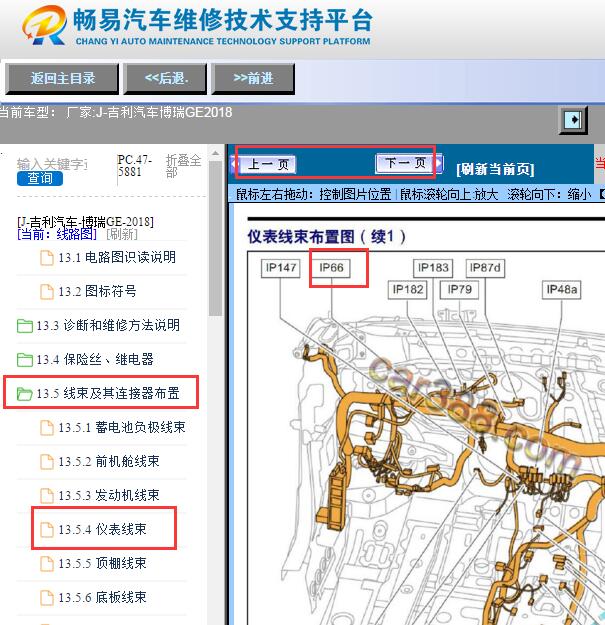Click connector label IP183 in diagram
Screen dimensions: 605x625
pos(433,268)
